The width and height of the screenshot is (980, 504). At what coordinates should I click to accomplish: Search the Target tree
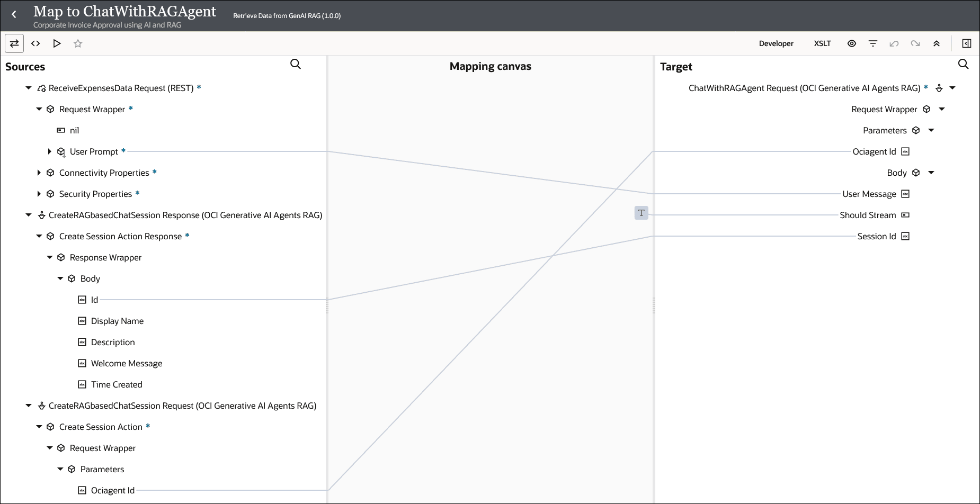964,64
